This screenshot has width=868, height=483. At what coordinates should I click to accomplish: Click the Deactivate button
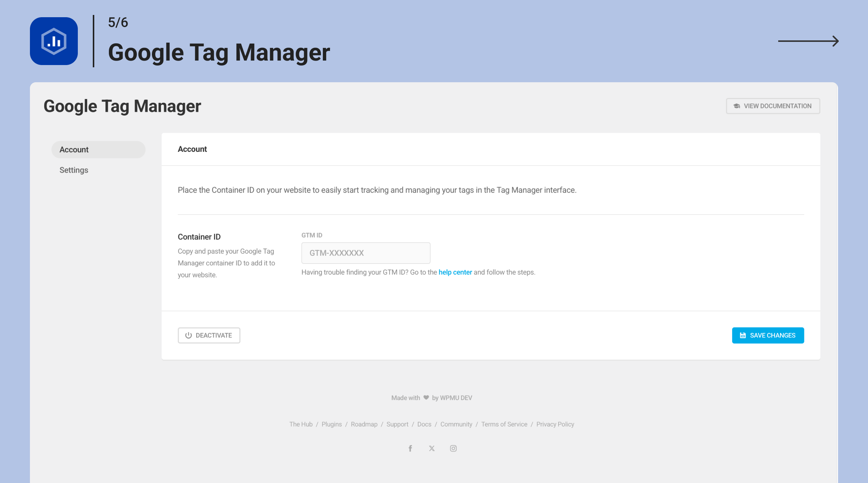tap(209, 335)
